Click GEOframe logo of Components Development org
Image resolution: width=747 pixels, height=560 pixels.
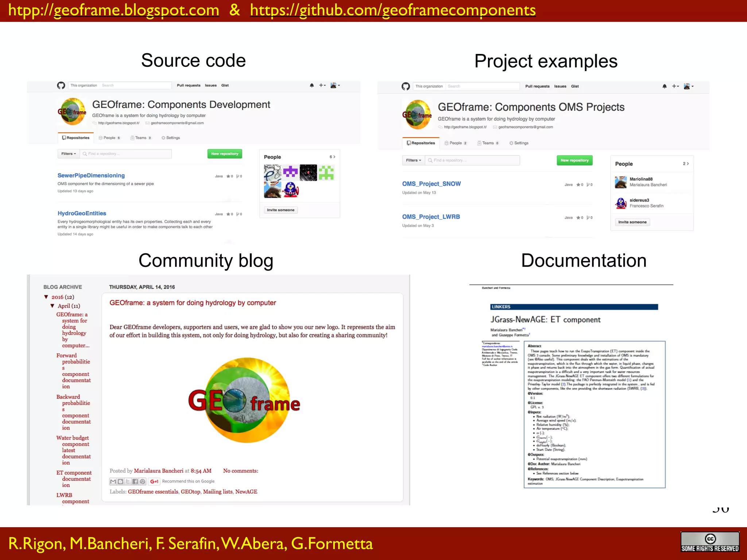coord(72,112)
